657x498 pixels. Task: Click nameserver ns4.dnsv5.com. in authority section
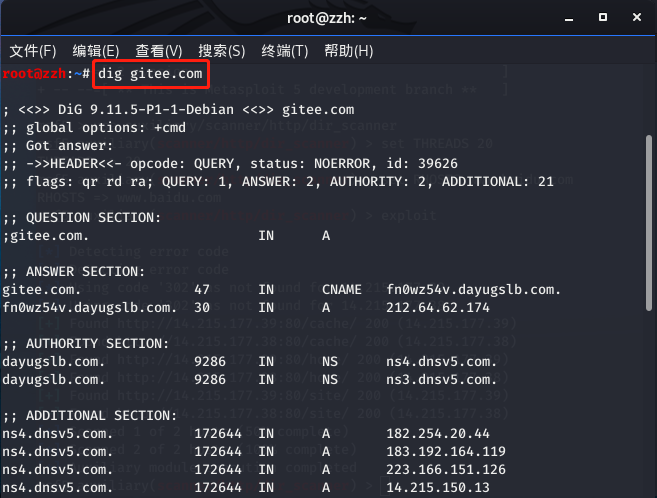pyautogui.click(x=442, y=362)
